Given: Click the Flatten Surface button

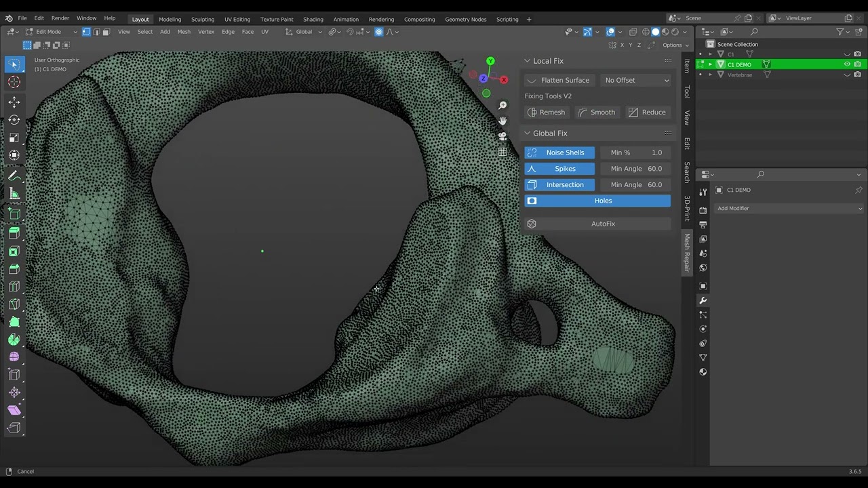Looking at the screenshot, I should [x=559, y=80].
